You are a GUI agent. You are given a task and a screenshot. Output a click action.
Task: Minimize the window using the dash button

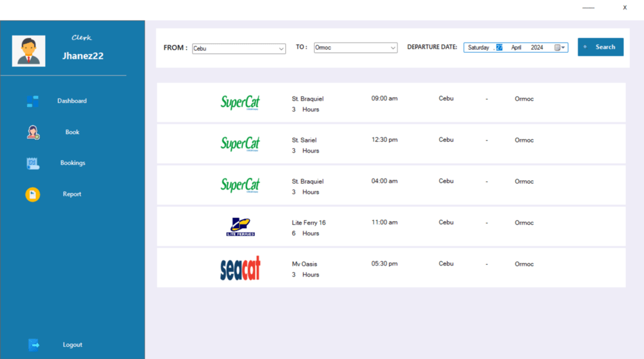588,8
